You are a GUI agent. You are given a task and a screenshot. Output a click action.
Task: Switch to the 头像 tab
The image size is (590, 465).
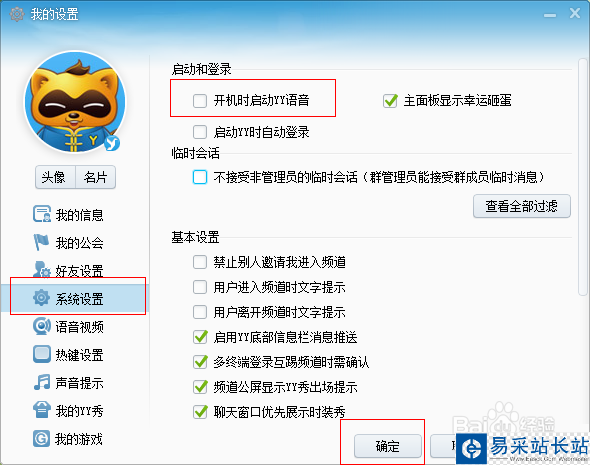[55, 177]
